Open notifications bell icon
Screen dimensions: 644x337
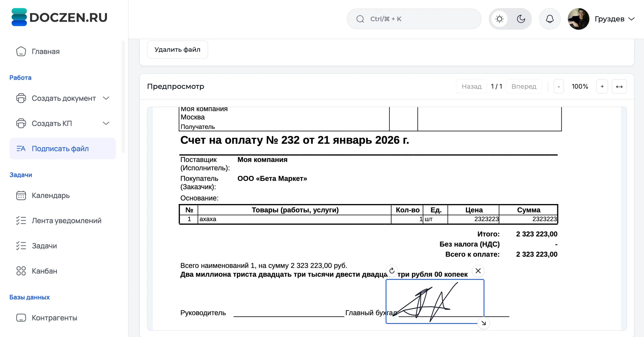(x=549, y=19)
